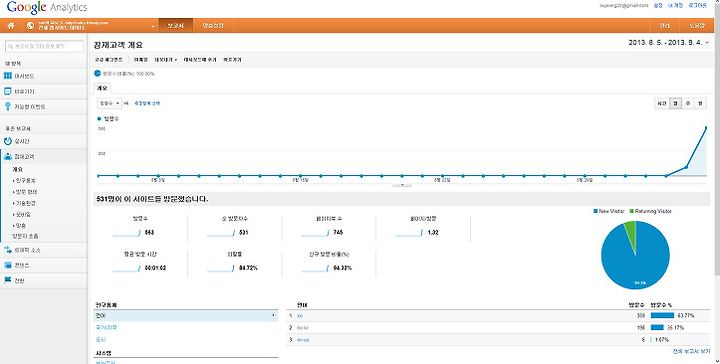This screenshot has width=720, height=364.
Task: Expand Demographics (인구통계) in sidebar
Action: pyautogui.click(x=25, y=180)
